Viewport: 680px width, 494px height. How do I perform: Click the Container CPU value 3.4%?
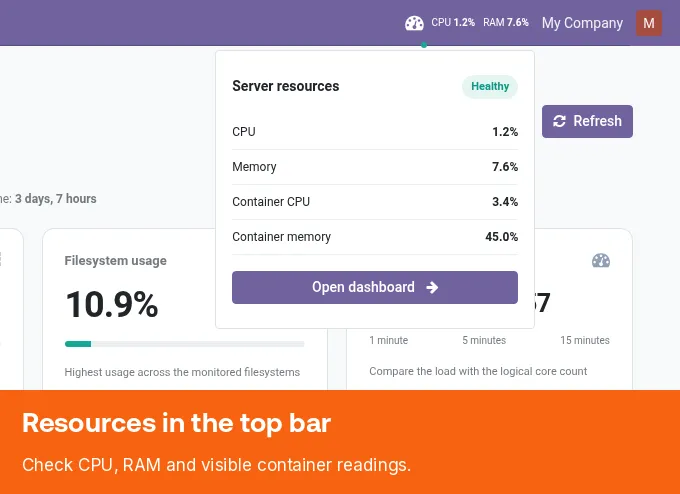coord(505,202)
